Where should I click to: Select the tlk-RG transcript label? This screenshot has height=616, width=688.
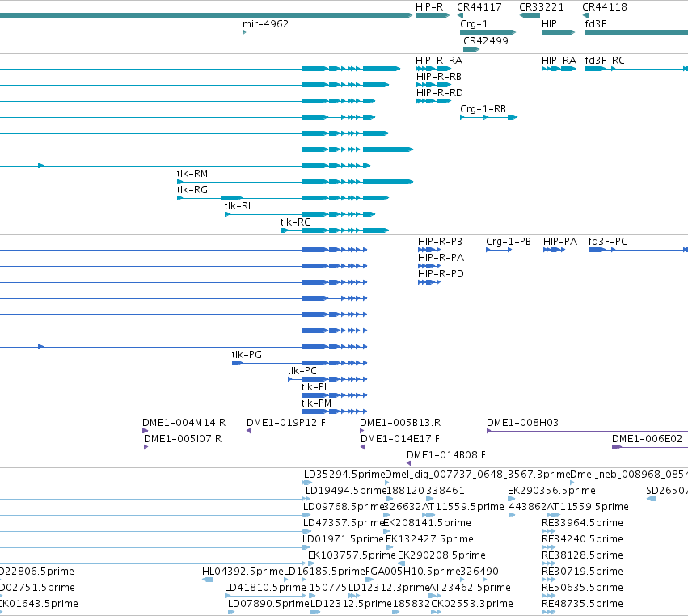pyautogui.click(x=192, y=190)
